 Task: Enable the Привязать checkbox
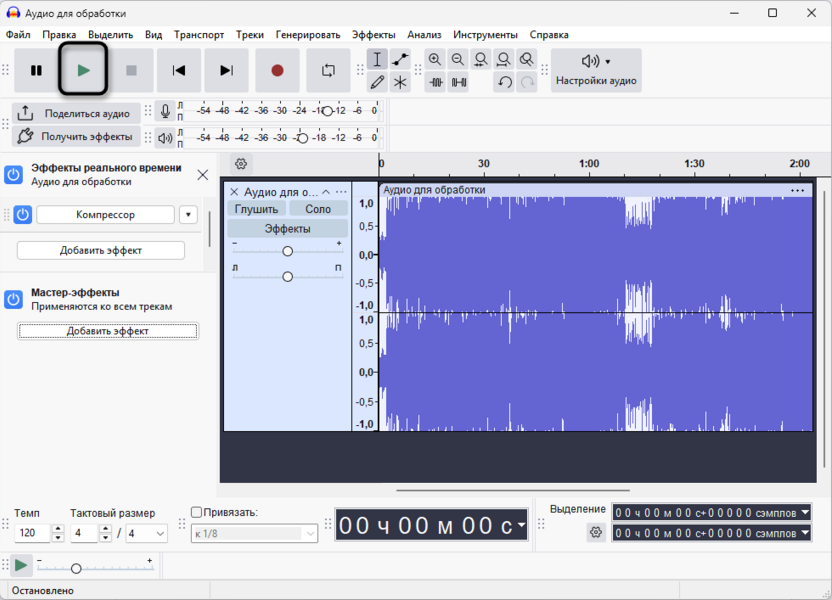196,512
